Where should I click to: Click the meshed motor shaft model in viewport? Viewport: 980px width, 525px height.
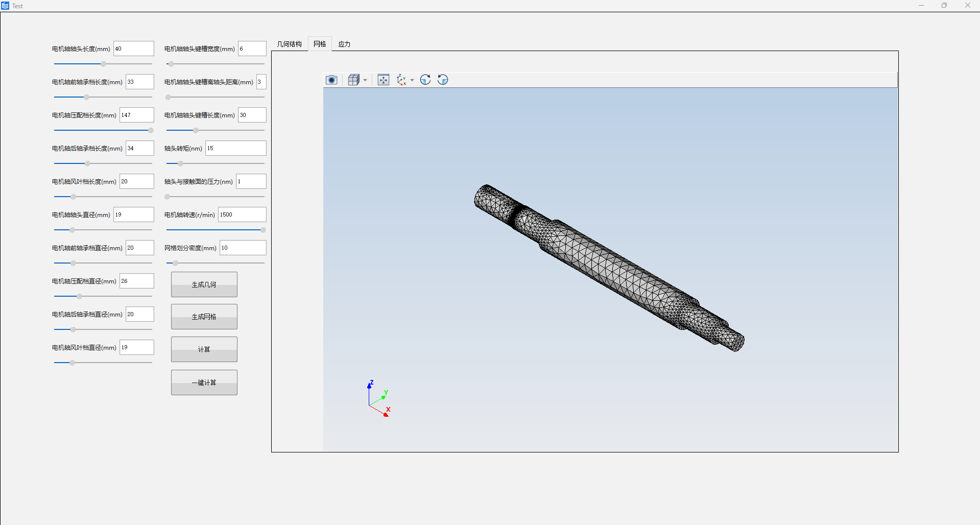(609, 268)
